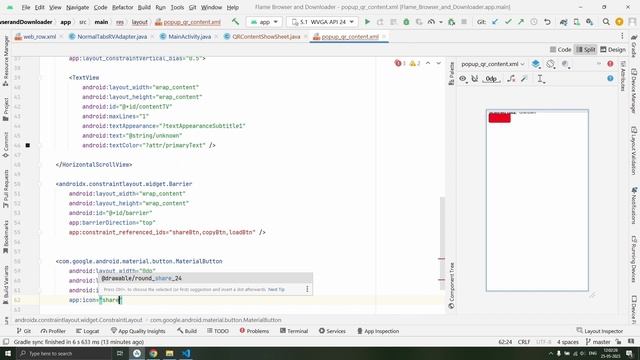This screenshot has height=360, width=640.
Task: Start debugging with the green bug icon
Action: point(406,22)
